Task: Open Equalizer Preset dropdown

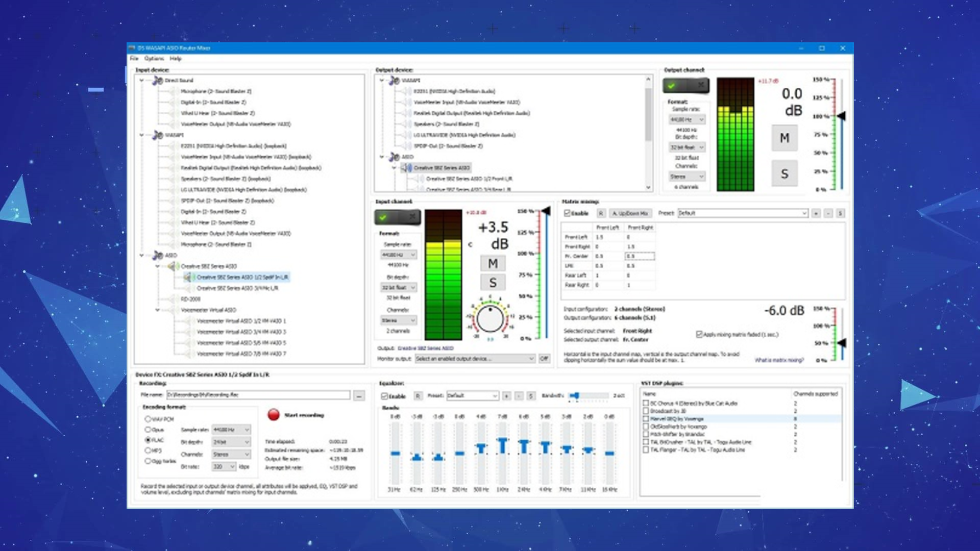Action: click(473, 396)
